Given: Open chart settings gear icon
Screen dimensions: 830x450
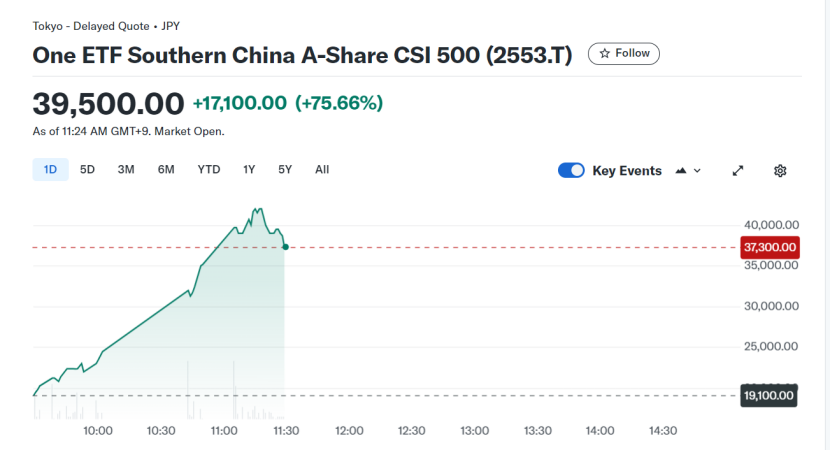Looking at the screenshot, I should tap(780, 170).
